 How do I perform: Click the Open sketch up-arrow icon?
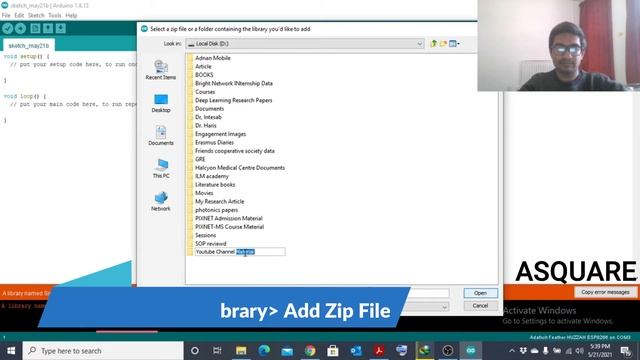click(48, 28)
